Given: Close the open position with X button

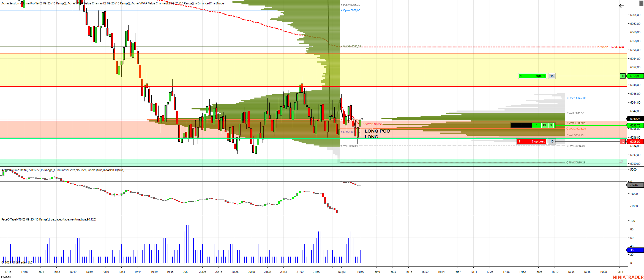Looking at the screenshot, I should pos(551,125).
